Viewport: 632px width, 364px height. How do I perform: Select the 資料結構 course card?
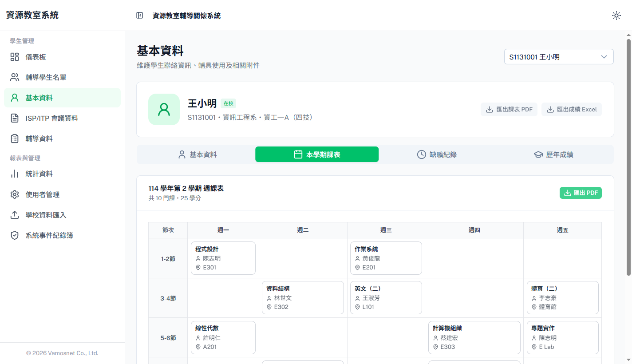pos(303,298)
